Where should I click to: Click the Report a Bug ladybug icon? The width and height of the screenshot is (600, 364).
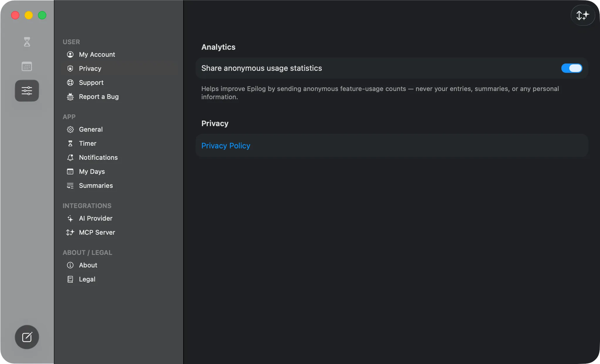tap(70, 97)
